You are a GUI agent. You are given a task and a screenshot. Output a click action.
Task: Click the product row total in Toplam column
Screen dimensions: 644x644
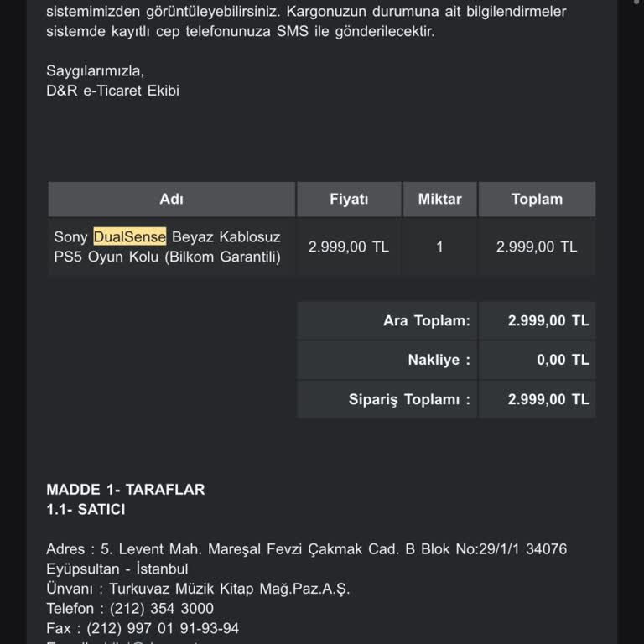coord(537,247)
